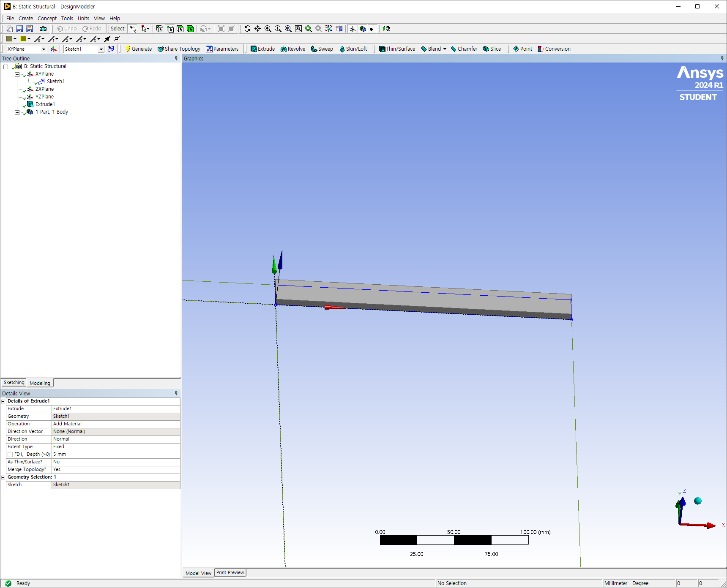The width and height of the screenshot is (727, 588).
Task: Activate the Pan view tool
Action: tap(258, 29)
